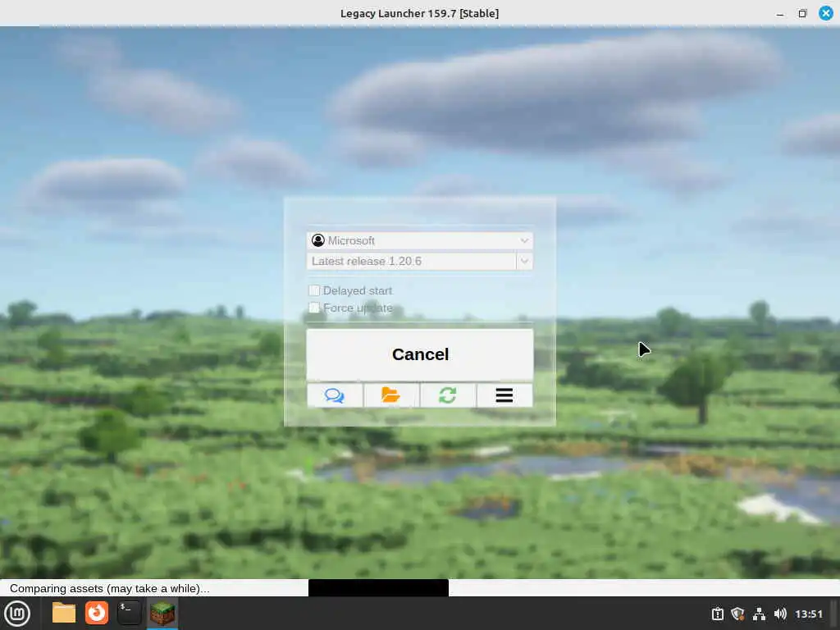Cancel the game launch

pyautogui.click(x=419, y=354)
